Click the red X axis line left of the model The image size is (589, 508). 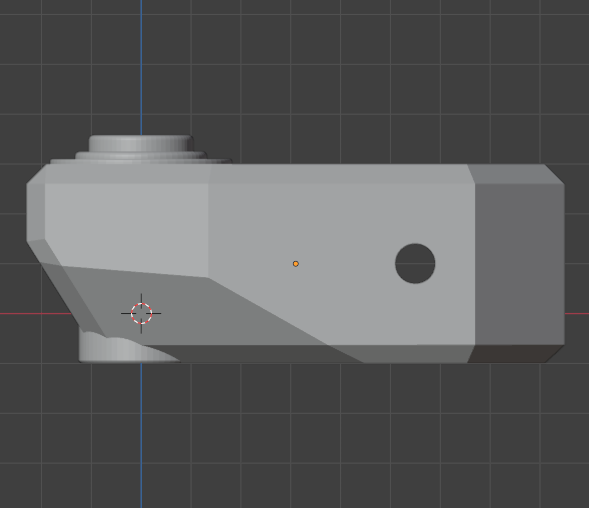(x=36, y=313)
